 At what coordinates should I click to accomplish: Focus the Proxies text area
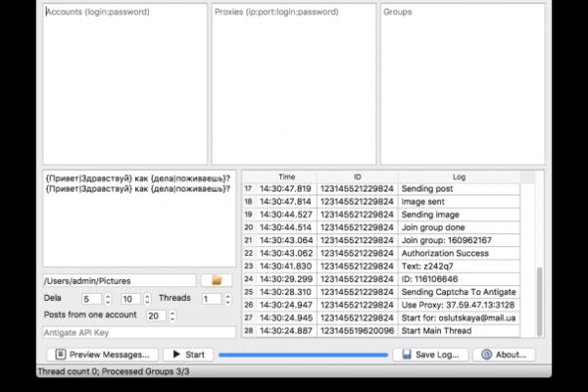(294, 84)
